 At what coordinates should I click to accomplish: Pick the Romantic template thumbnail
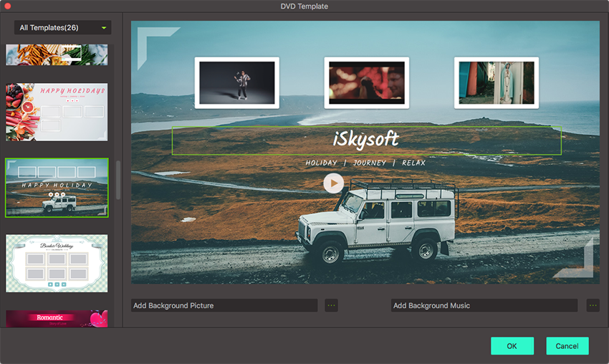(x=57, y=319)
